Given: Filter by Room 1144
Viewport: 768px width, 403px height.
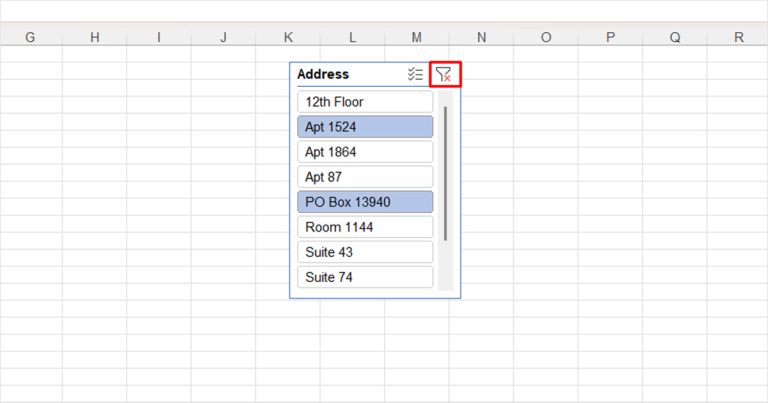Looking at the screenshot, I should tap(365, 227).
